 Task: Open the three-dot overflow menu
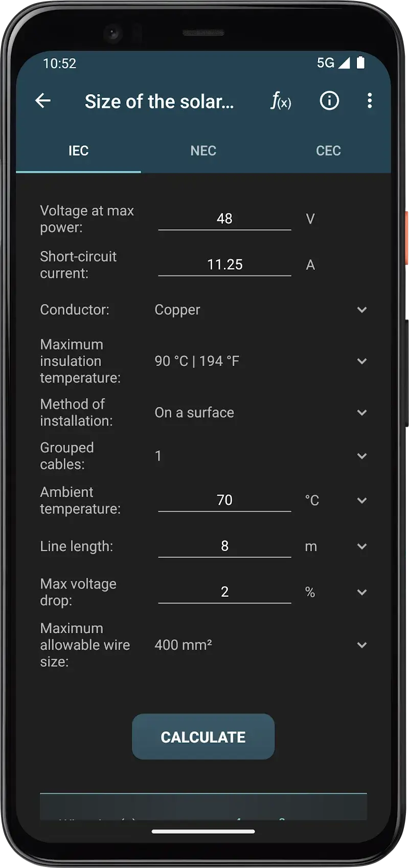[370, 101]
